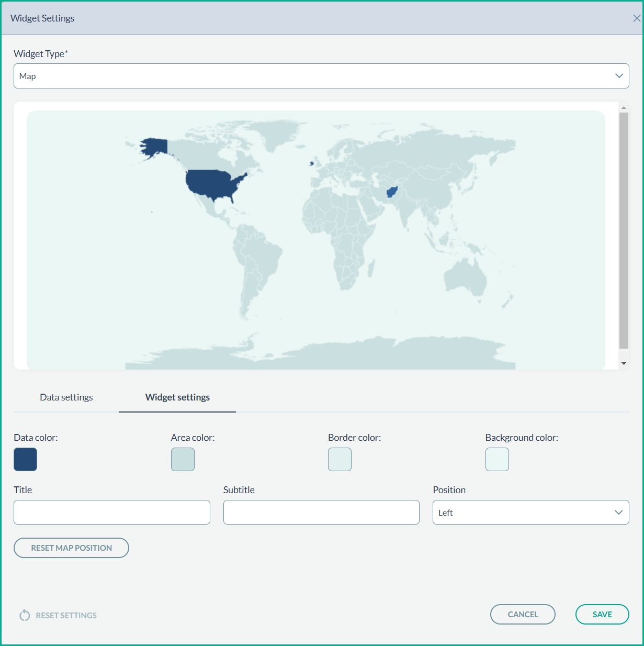Edit the Background color swatch
The height and width of the screenshot is (646, 644).
click(497, 459)
